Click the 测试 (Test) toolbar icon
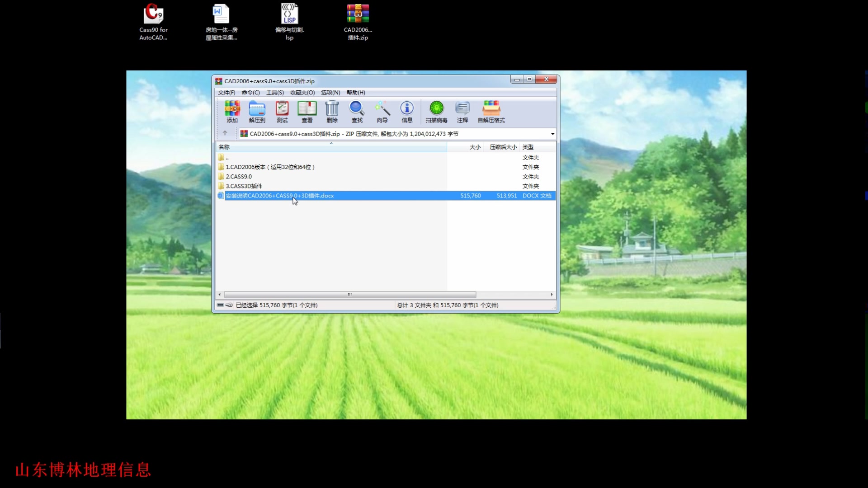The height and width of the screenshot is (488, 868). [x=282, y=112]
